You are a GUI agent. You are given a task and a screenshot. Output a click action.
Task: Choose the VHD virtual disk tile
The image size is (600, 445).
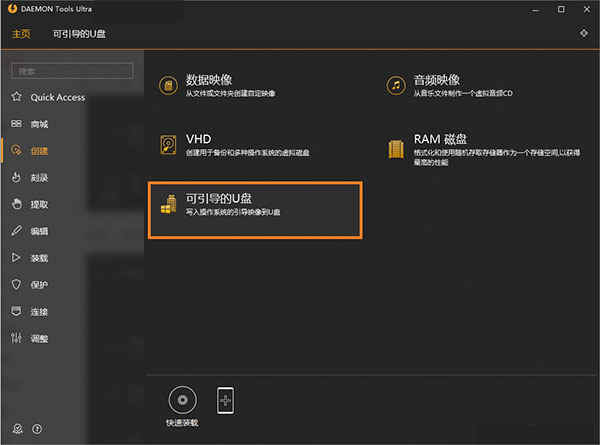point(235,145)
